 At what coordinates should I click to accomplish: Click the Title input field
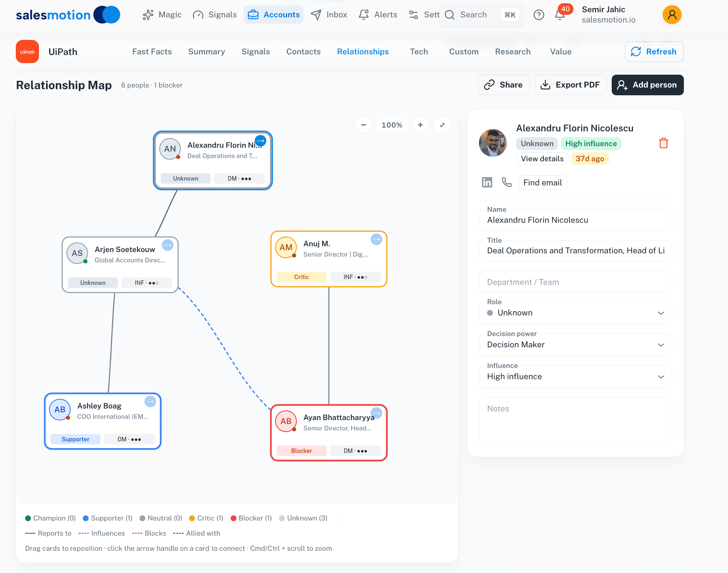pyautogui.click(x=575, y=250)
